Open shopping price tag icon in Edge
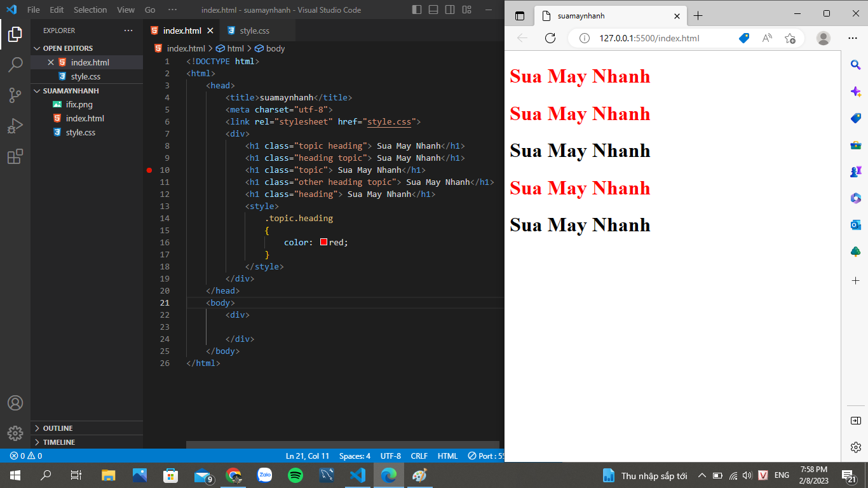This screenshot has height=488, width=868. pos(744,38)
